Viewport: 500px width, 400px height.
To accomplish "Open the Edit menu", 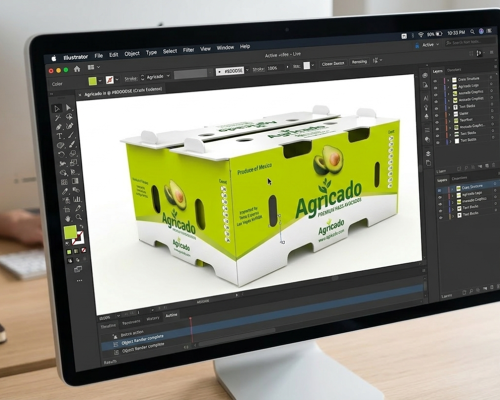I will point(114,55).
